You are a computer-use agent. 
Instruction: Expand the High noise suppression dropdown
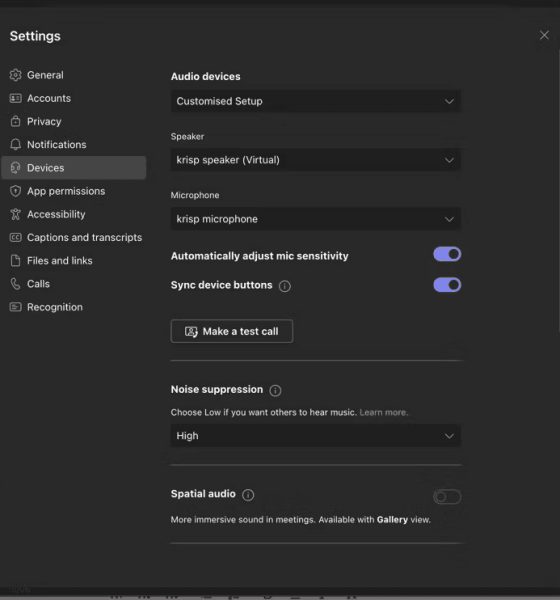tap(316, 436)
